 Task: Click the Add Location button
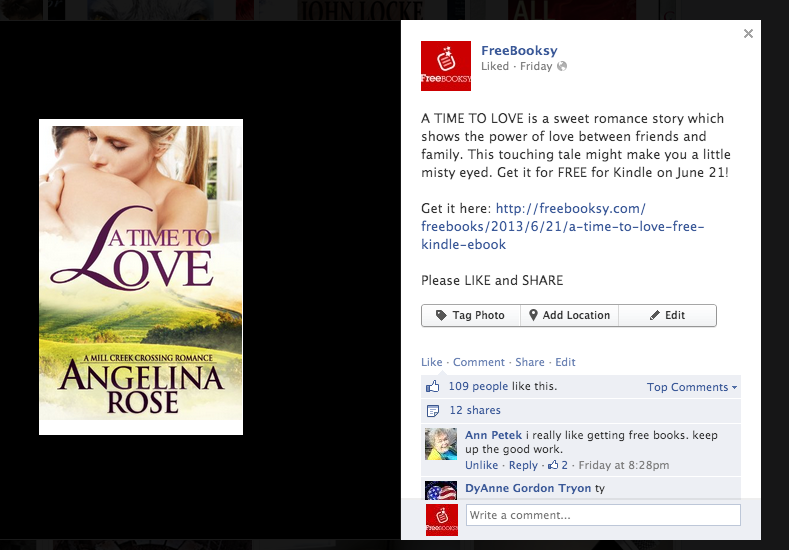569,316
